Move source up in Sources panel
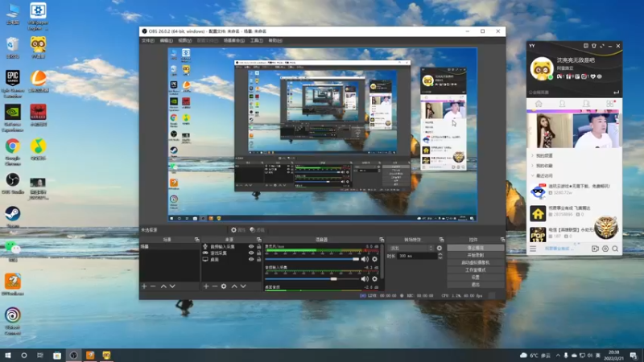The image size is (644, 362). pyautogui.click(x=234, y=286)
